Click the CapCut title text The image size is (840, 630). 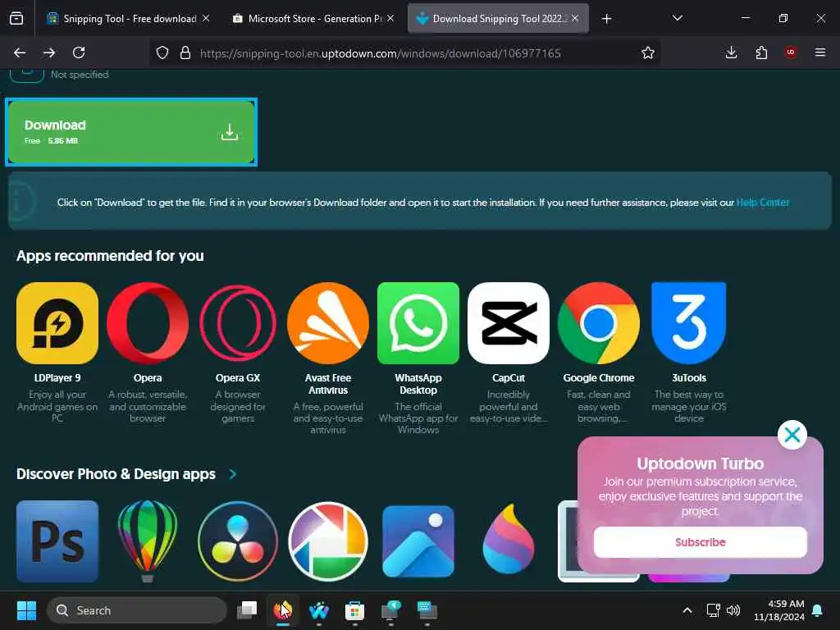point(509,377)
